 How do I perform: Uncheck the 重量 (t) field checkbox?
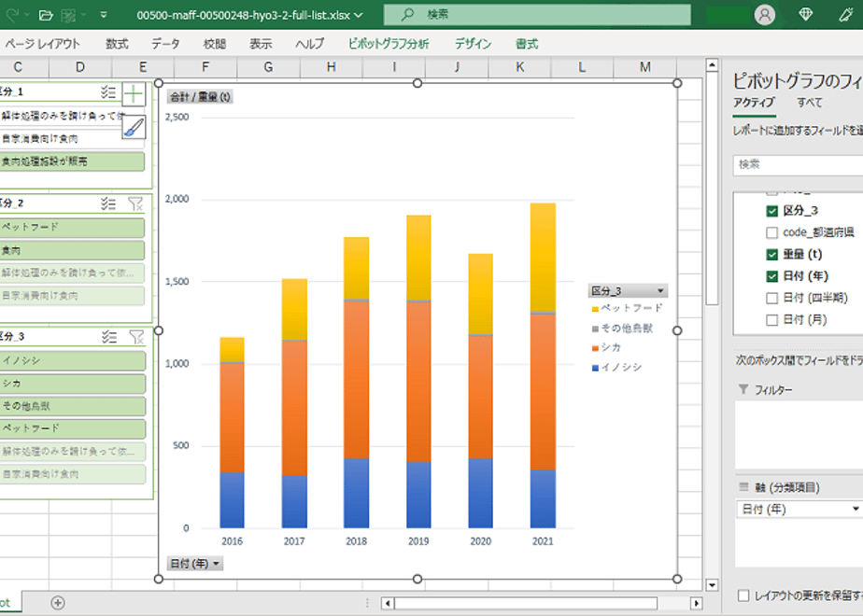(771, 254)
